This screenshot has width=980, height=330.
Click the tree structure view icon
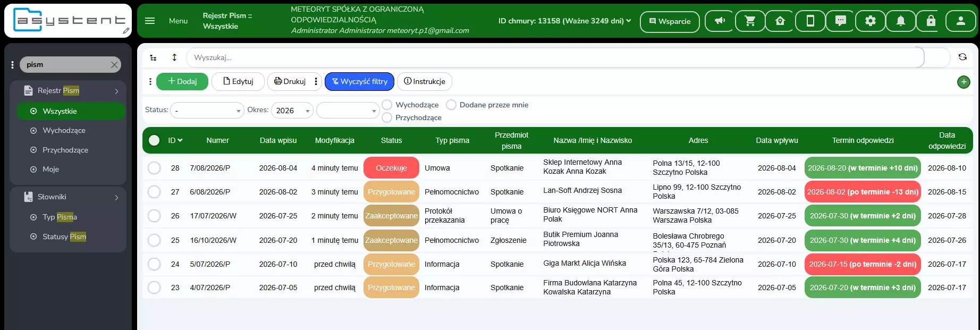point(153,57)
